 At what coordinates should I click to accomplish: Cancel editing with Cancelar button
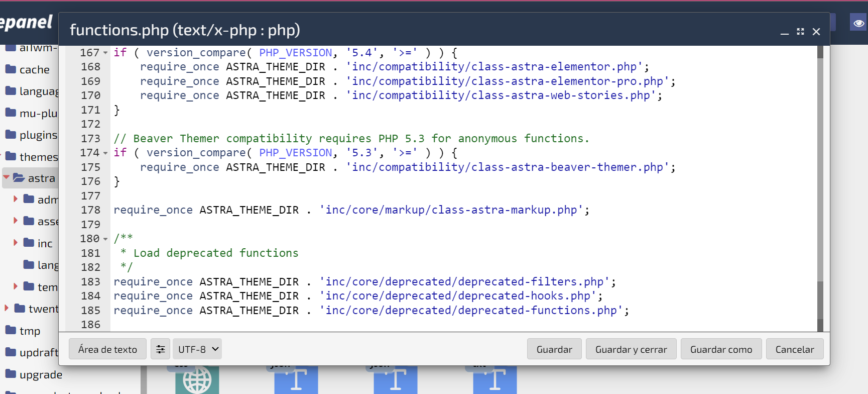pyautogui.click(x=795, y=349)
